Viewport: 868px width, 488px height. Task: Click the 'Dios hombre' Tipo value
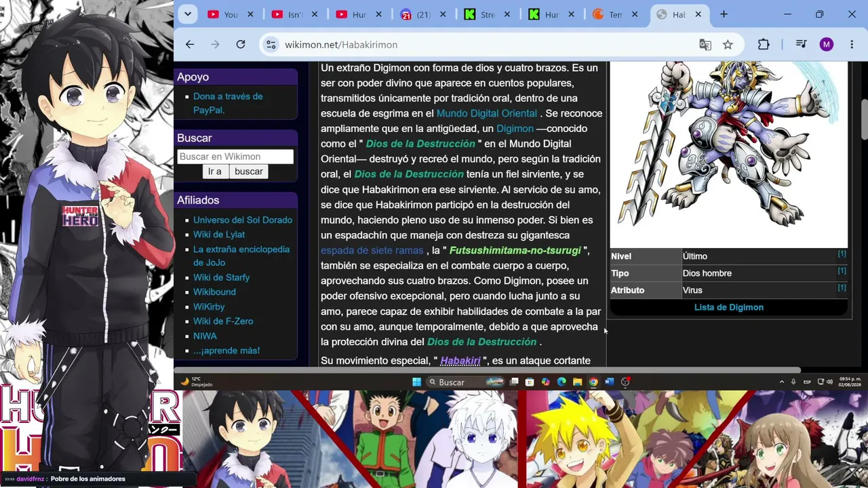707,273
